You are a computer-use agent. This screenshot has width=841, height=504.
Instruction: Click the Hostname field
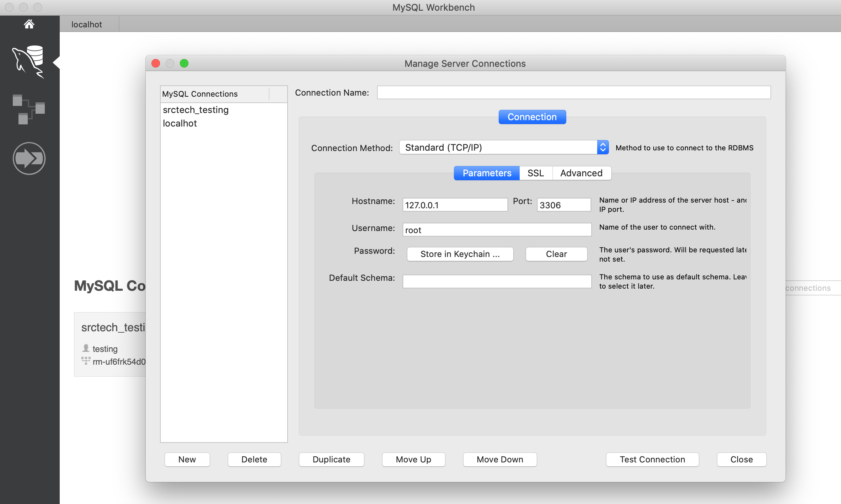coord(455,205)
